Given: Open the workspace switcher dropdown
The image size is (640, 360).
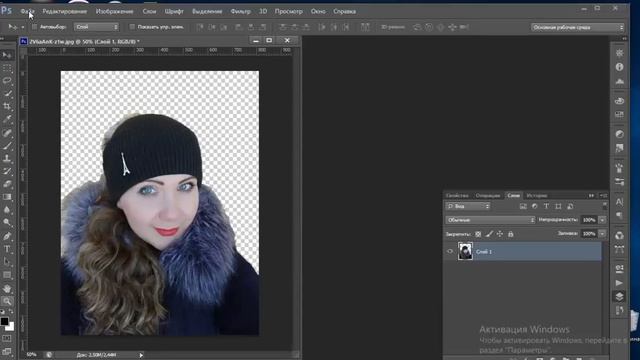Looking at the screenshot, I should tap(578, 27).
